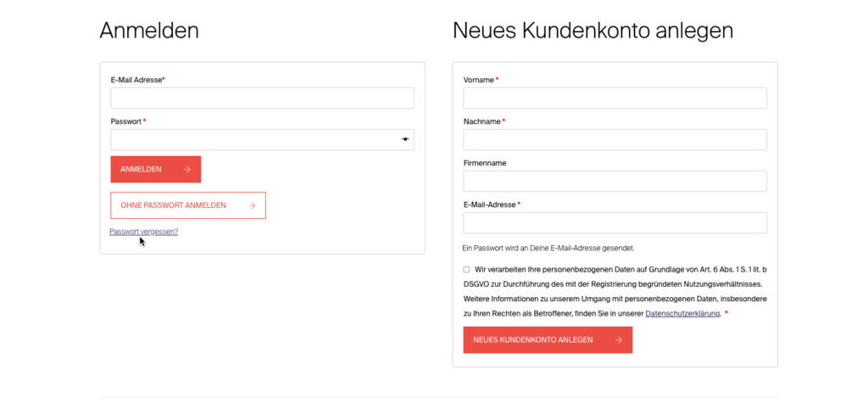Screen dimensions: 868x420
Task: Tick the DSGVO data processing consent checkbox
Action: click(x=466, y=270)
